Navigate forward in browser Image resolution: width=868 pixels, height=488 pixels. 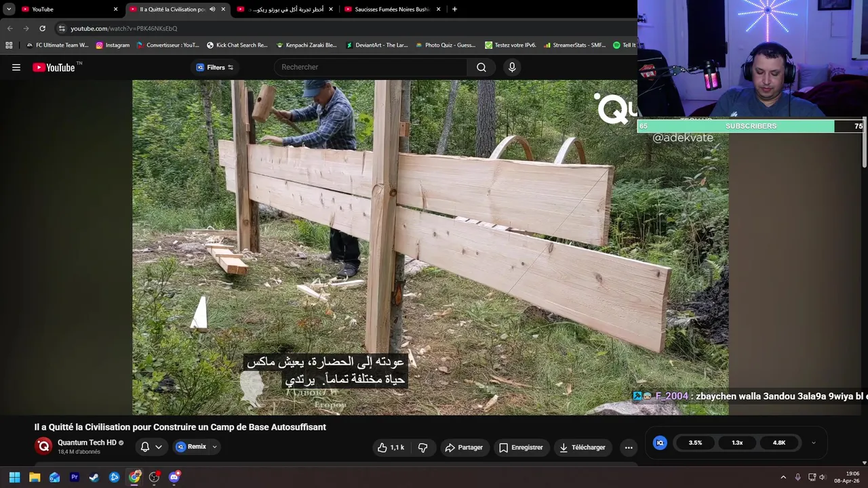pos(26,28)
